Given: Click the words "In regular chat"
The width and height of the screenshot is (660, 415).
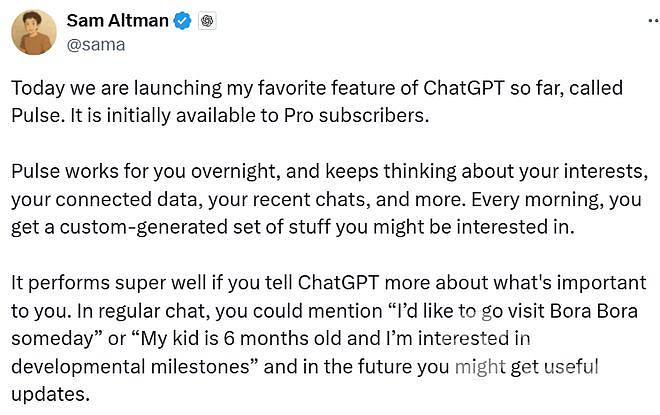Looking at the screenshot, I should tap(146, 311).
